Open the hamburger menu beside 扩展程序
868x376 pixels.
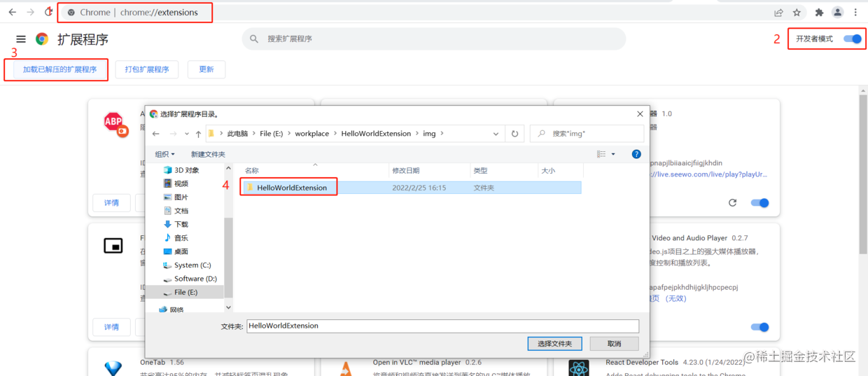coord(21,39)
